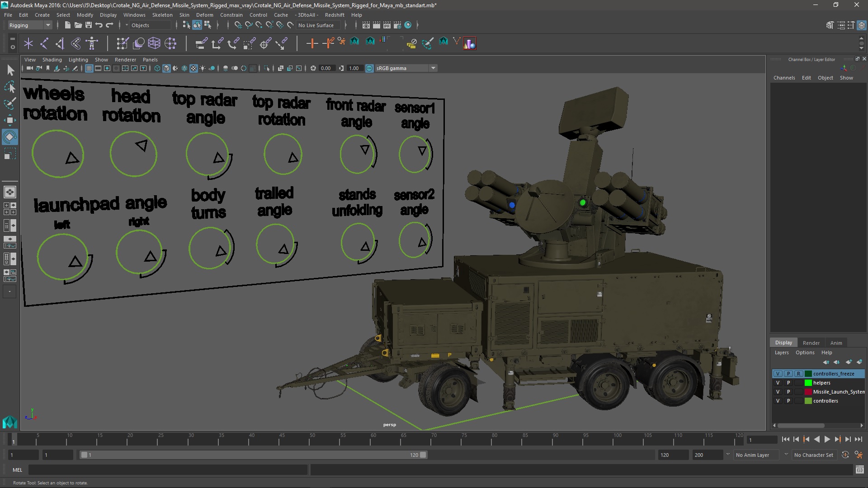The height and width of the screenshot is (488, 868).
Task: Activate the Move tool
Action: [x=10, y=120]
